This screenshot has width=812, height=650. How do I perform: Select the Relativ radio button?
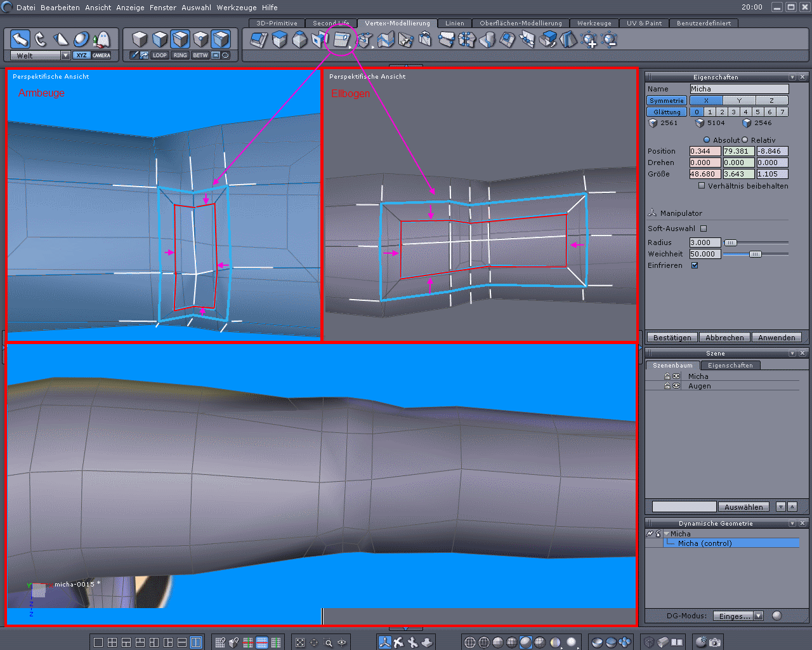pos(745,140)
